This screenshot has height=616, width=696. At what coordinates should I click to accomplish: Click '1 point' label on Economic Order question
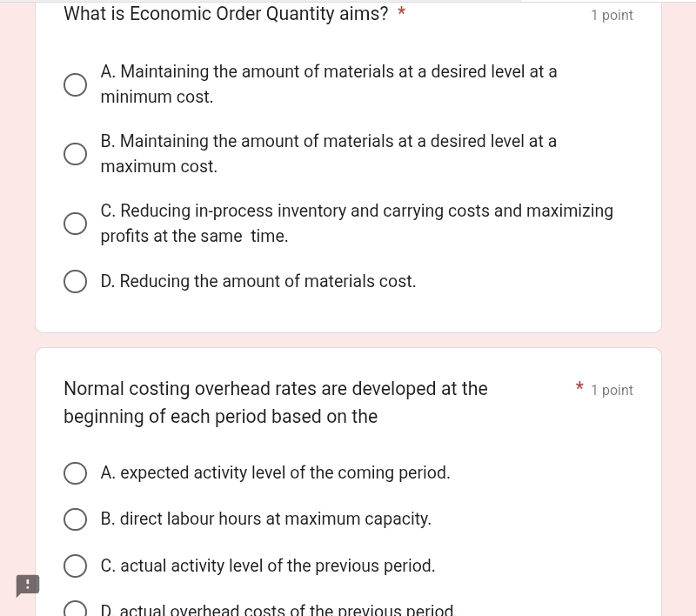tap(612, 16)
